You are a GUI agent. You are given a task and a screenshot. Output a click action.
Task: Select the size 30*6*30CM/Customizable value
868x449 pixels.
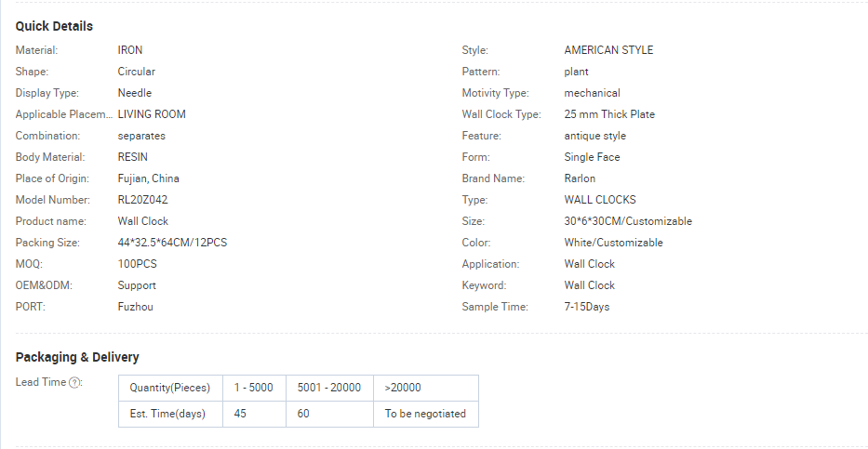coord(628,221)
